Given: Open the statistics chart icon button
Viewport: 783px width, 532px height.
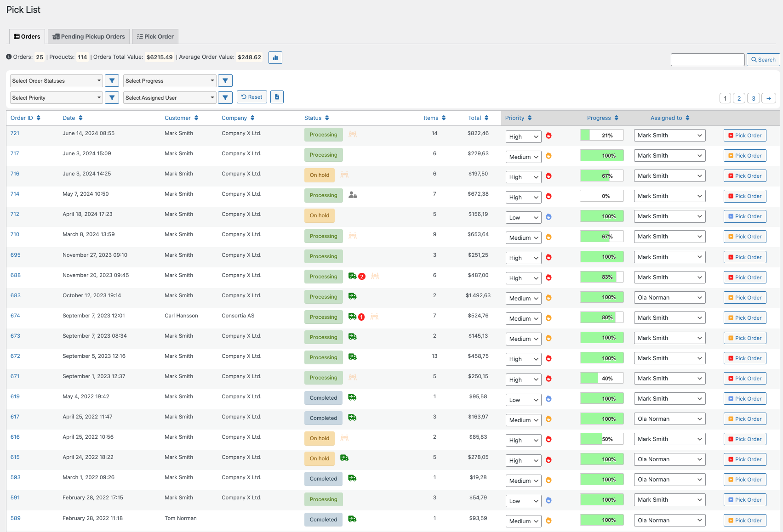Looking at the screenshot, I should pyautogui.click(x=275, y=58).
